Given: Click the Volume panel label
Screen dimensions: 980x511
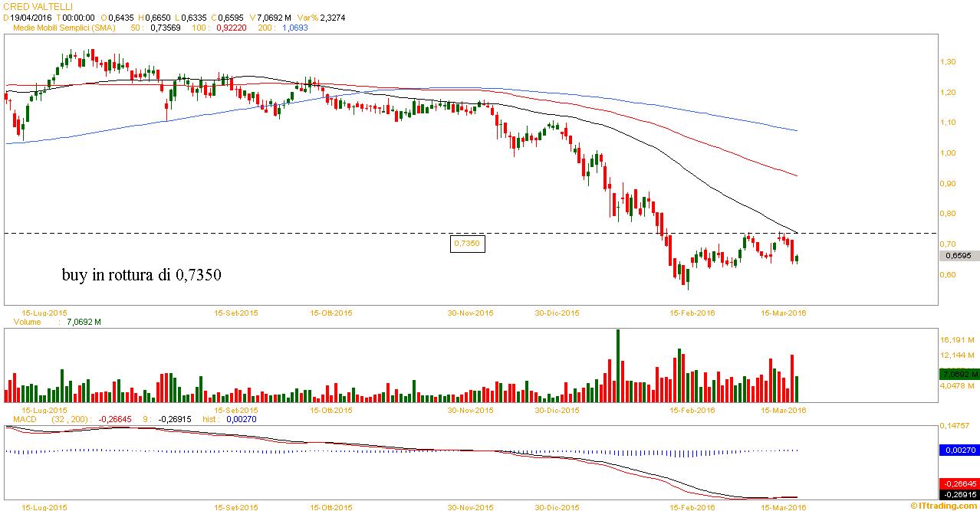Looking at the screenshot, I should pyautogui.click(x=27, y=323).
